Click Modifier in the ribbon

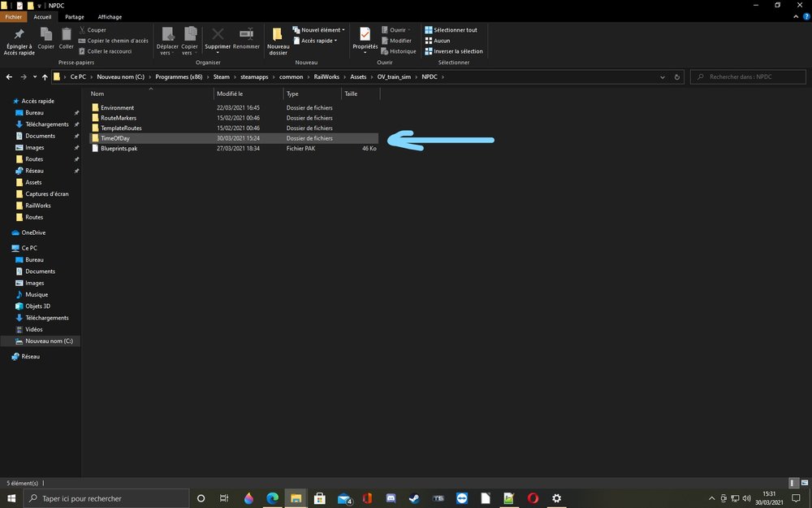point(396,41)
